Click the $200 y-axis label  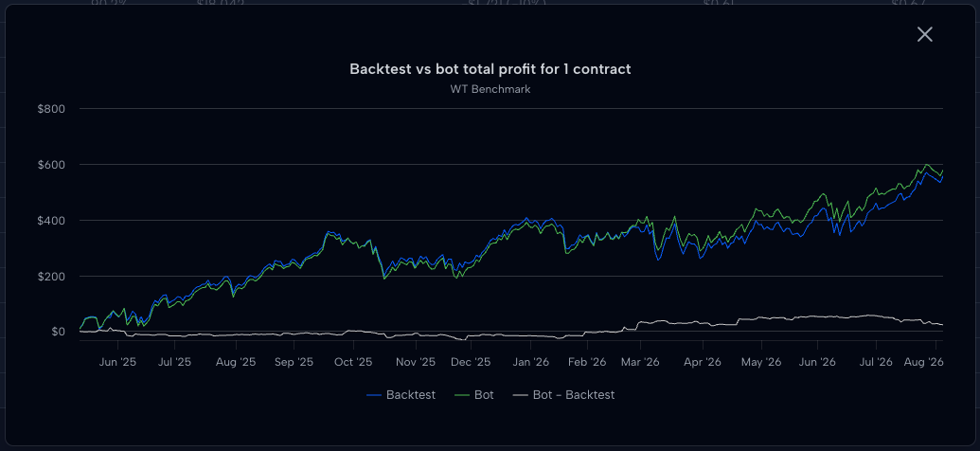coord(51,276)
